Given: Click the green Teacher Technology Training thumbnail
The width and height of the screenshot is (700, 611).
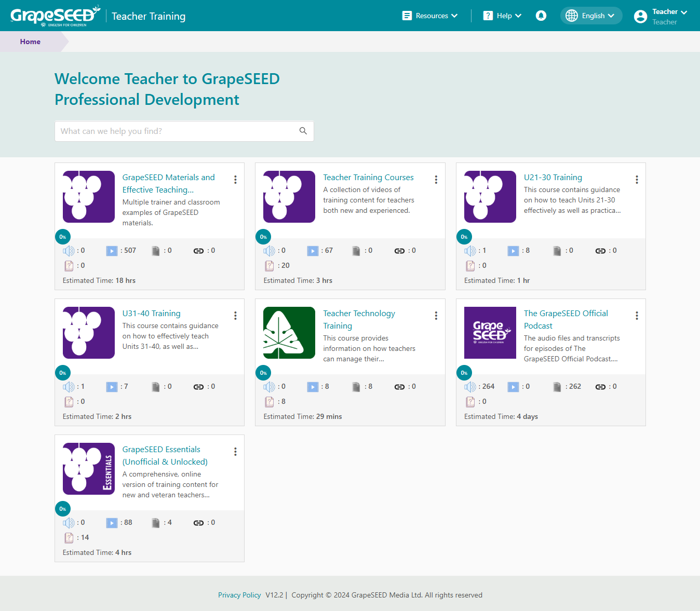Looking at the screenshot, I should click(289, 333).
